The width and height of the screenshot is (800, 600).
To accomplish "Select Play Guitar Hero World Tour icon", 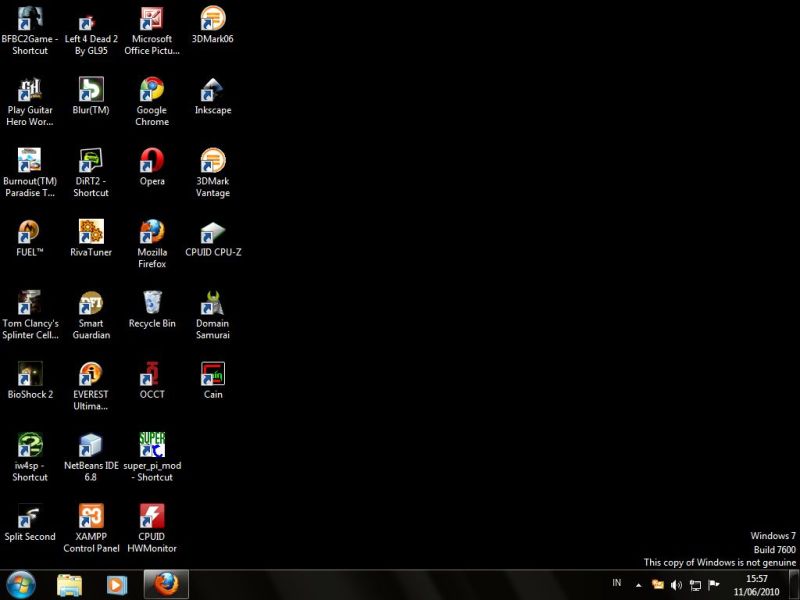I will click(x=30, y=89).
